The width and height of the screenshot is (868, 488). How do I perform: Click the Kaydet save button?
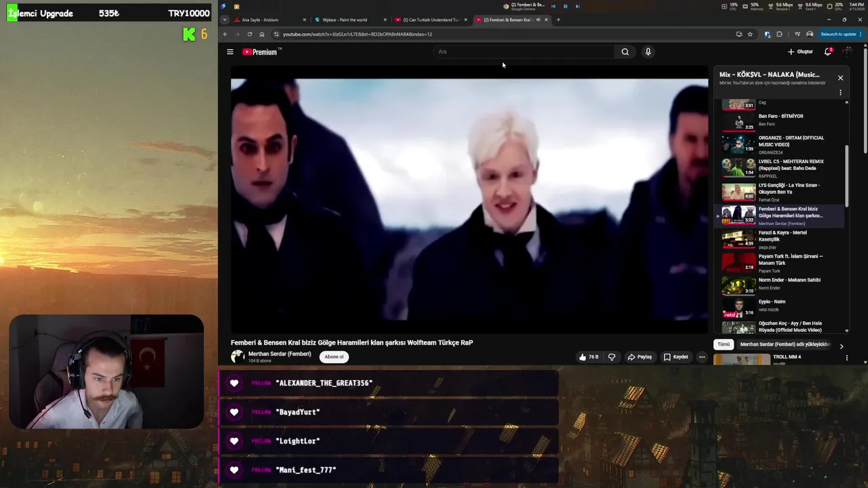[x=675, y=357]
